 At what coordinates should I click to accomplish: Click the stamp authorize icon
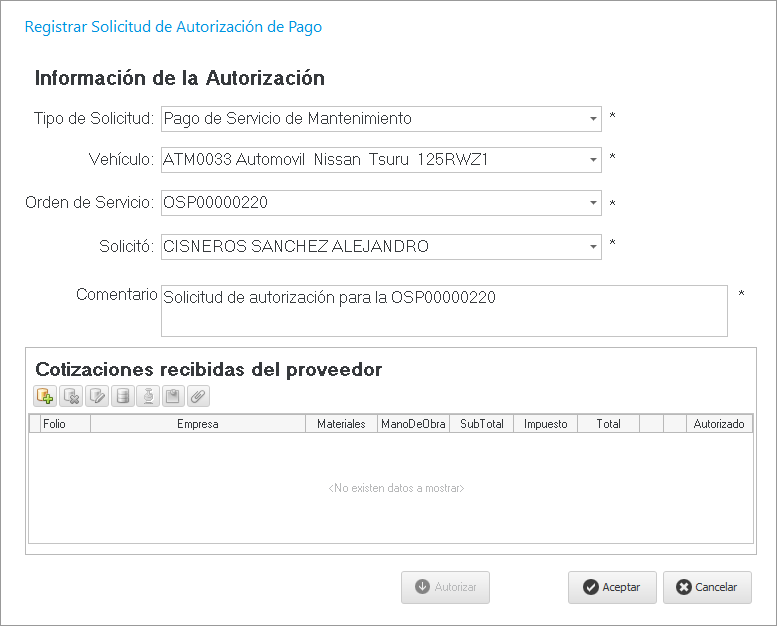point(148,396)
